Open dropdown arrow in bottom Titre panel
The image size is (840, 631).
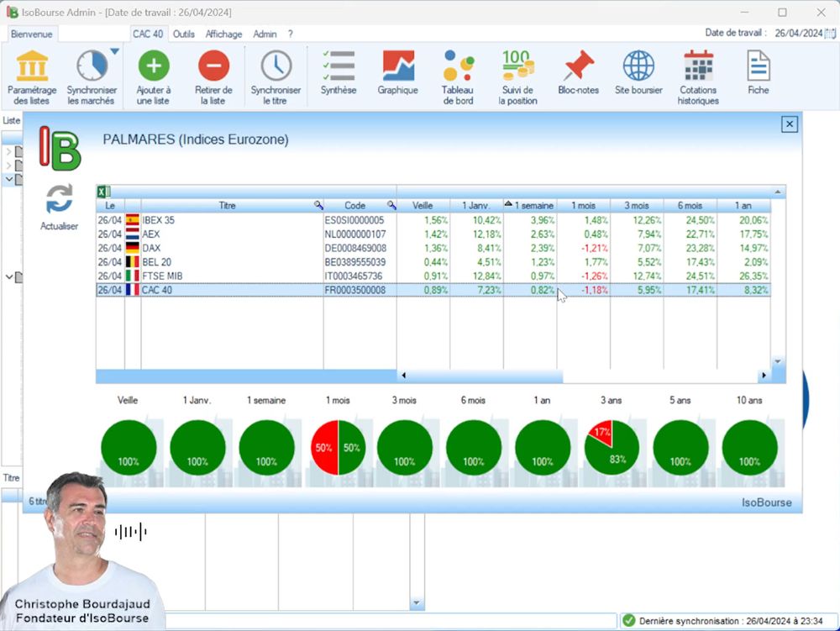click(x=417, y=603)
